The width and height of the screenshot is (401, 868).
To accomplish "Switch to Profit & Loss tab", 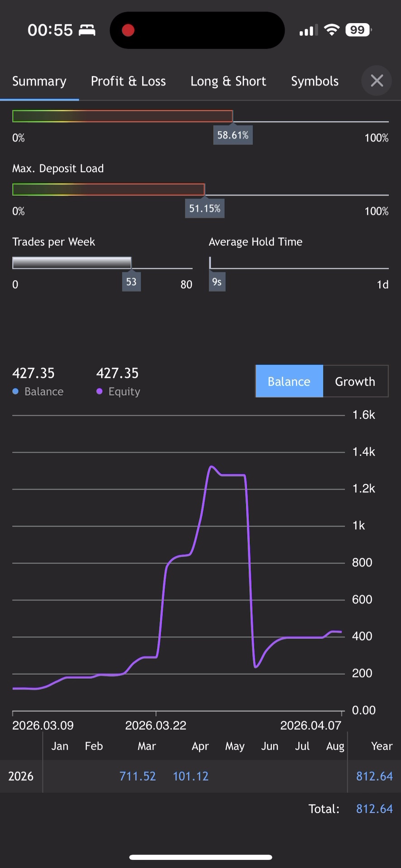I will (128, 81).
